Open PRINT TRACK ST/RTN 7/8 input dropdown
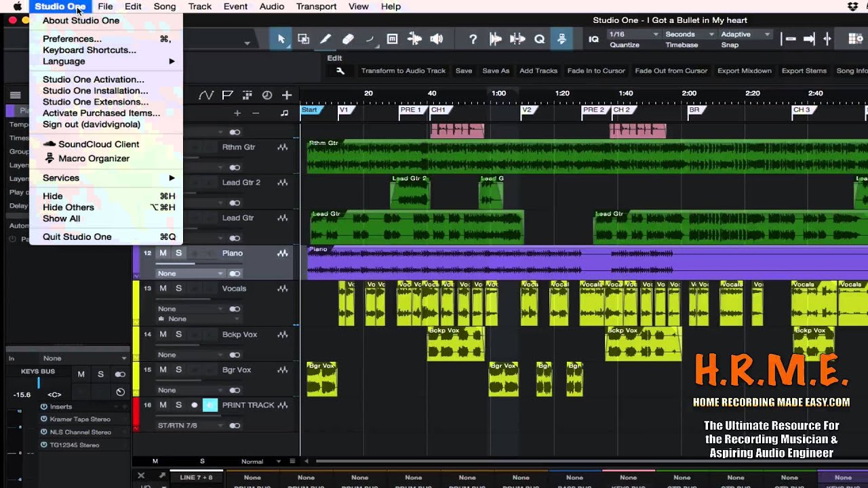Screen dimensions: 868x488 190,426
